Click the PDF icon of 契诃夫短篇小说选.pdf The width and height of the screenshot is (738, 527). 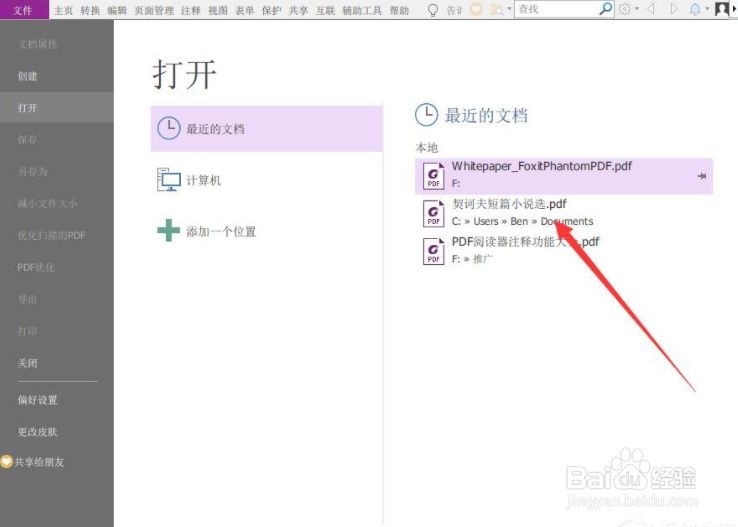pos(433,214)
